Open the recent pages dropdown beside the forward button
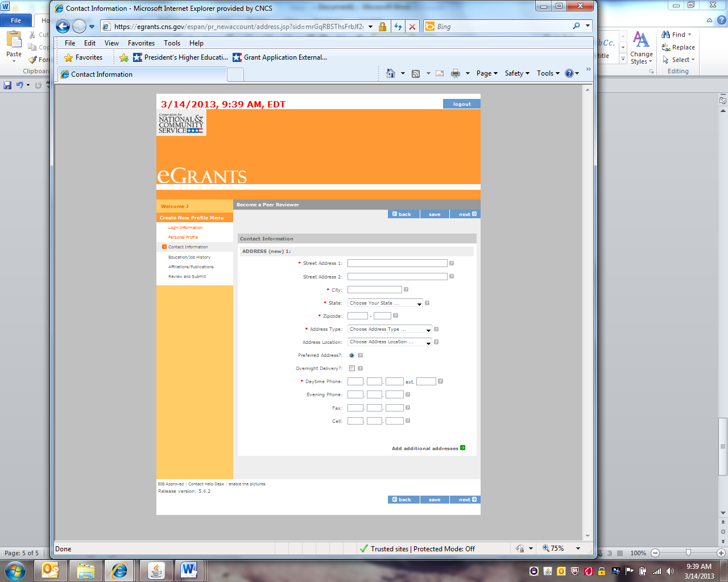Image resolution: width=728 pixels, height=582 pixels. point(92,27)
